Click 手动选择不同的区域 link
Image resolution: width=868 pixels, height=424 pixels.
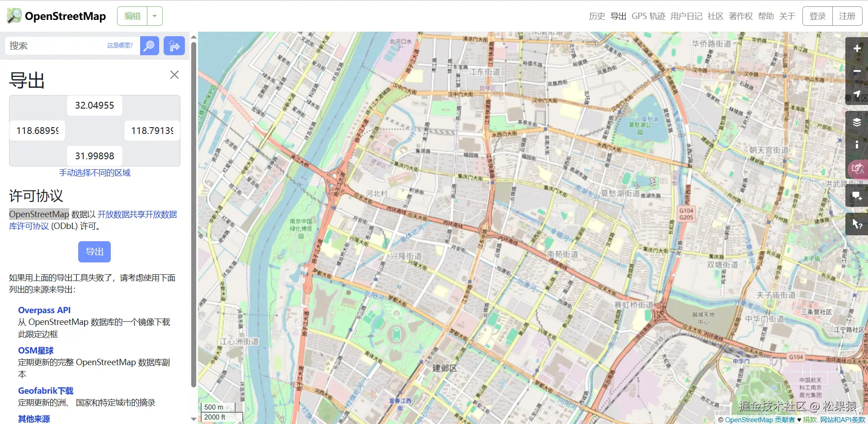(x=94, y=173)
